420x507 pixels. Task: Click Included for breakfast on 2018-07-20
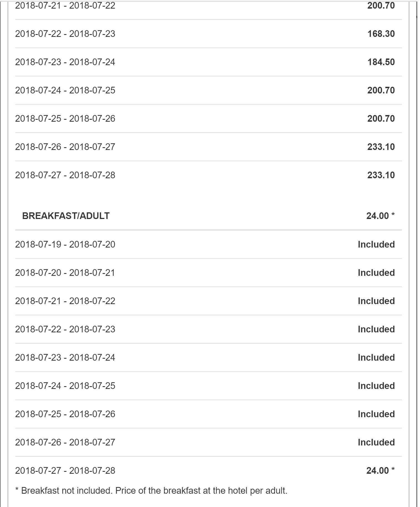coord(376,273)
